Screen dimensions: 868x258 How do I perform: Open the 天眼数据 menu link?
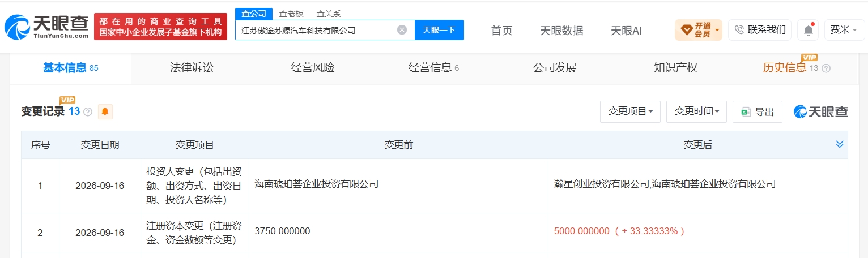point(561,31)
